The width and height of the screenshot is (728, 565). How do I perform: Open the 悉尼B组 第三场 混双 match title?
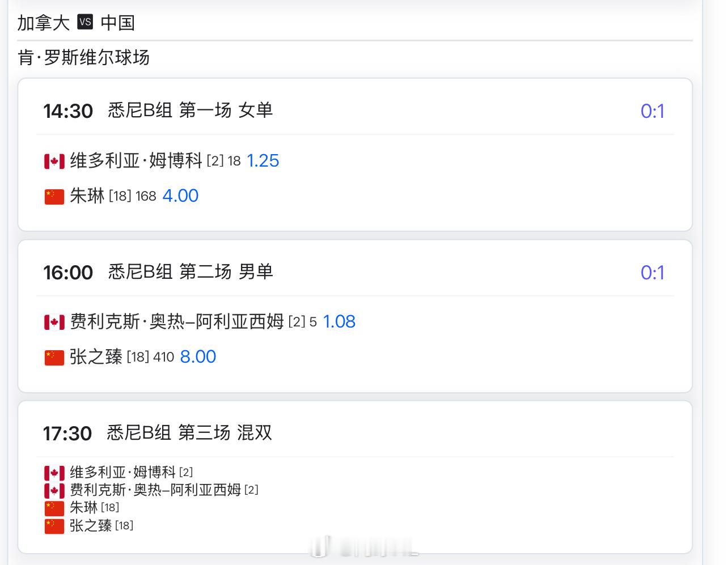pos(189,433)
